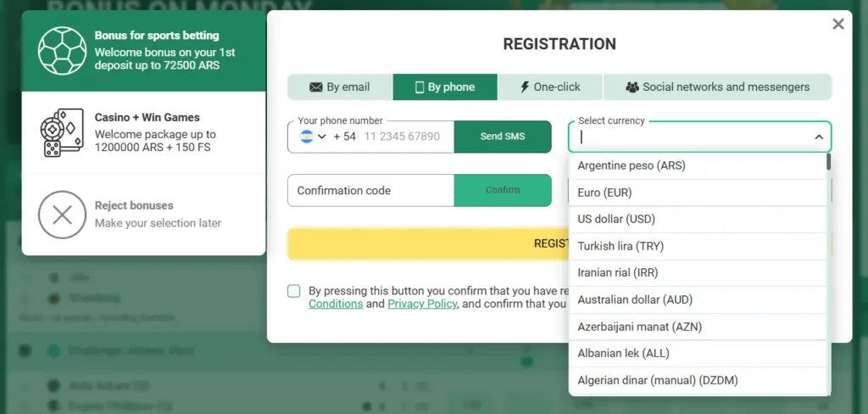The height and width of the screenshot is (414, 868).
Task: Click the Reject bonuses X circle icon
Action: pos(62,215)
